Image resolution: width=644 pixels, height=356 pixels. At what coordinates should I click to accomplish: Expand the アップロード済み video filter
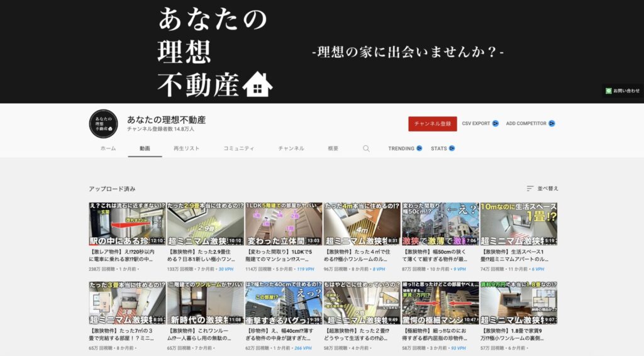point(112,189)
